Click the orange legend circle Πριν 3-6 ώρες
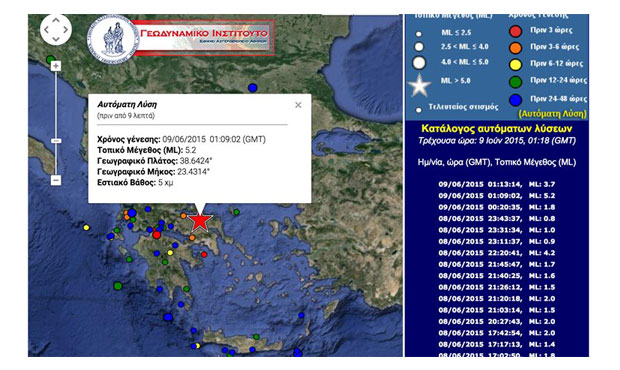Viewport: 620px width, 370px height. coord(515,47)
